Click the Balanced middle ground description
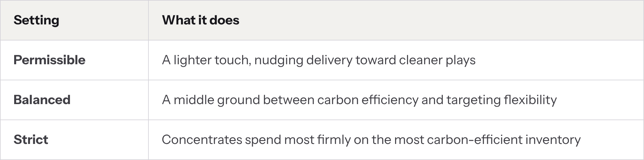 pos(359,100)
